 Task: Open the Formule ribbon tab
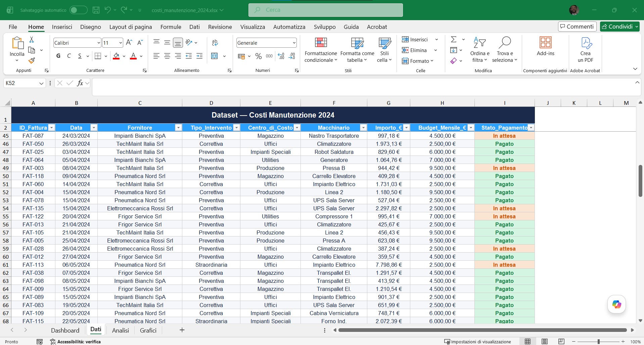click(171, 27)
